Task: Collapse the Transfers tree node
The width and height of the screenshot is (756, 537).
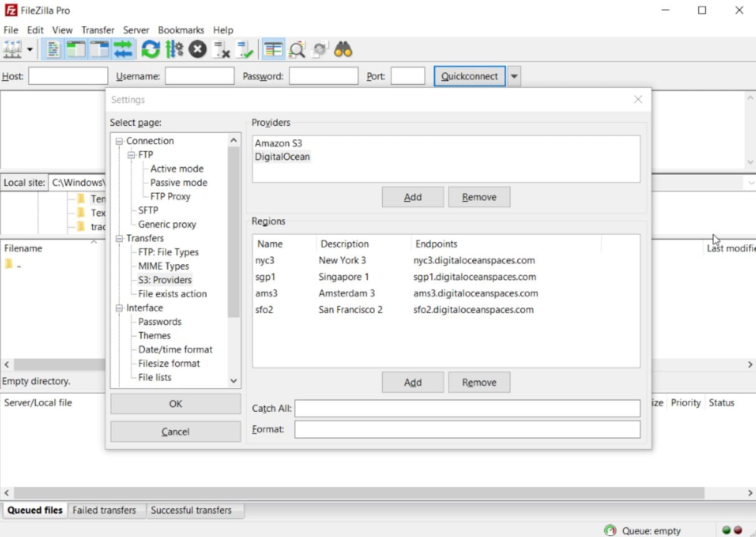Action: 120,238
